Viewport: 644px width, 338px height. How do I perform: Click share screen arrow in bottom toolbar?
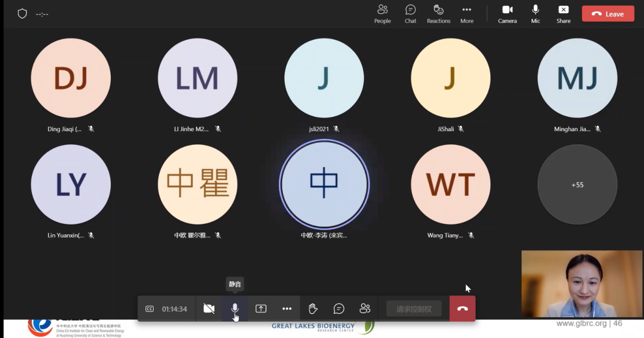pyautogui.click(x=261, y=309)
